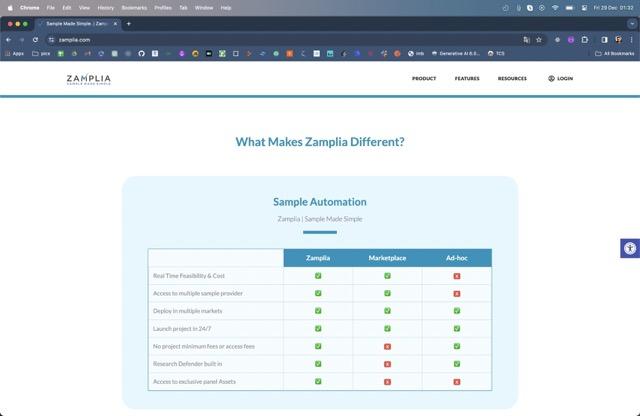Open the accessibility widget on the page's right edge
The image size is (640, 416).
(x=630, y=248)
